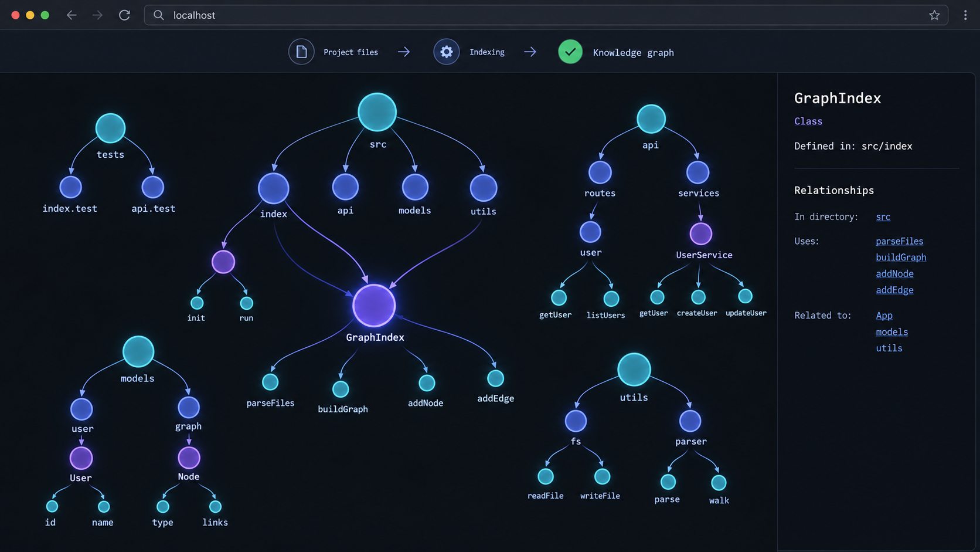Bookmark the page with the star icon
The height and width of the screenshot is (552, 980).
click(x=934, y=15)
